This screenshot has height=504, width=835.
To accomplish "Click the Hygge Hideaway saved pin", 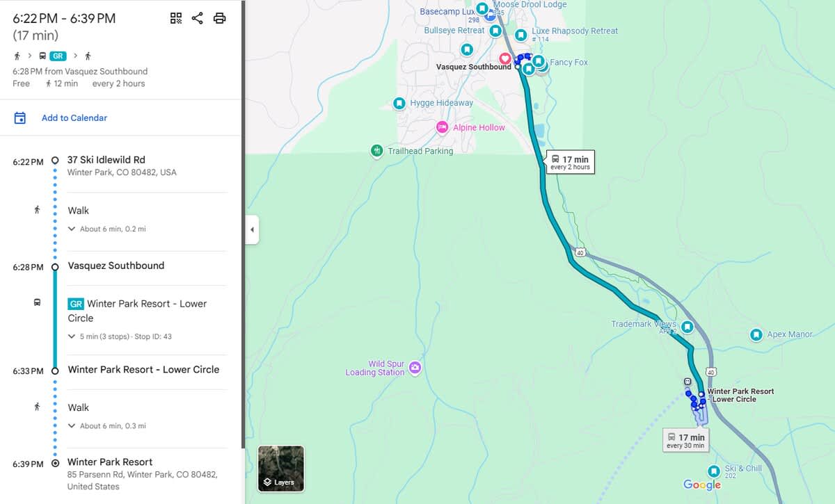I will [x=399, y=103].
